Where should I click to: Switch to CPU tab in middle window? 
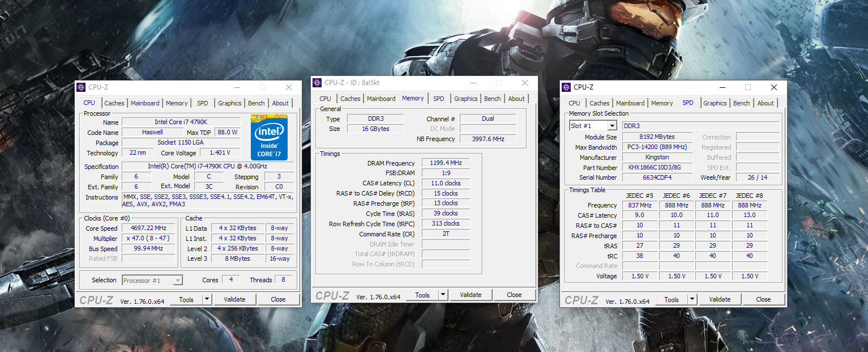pos(325,99)
